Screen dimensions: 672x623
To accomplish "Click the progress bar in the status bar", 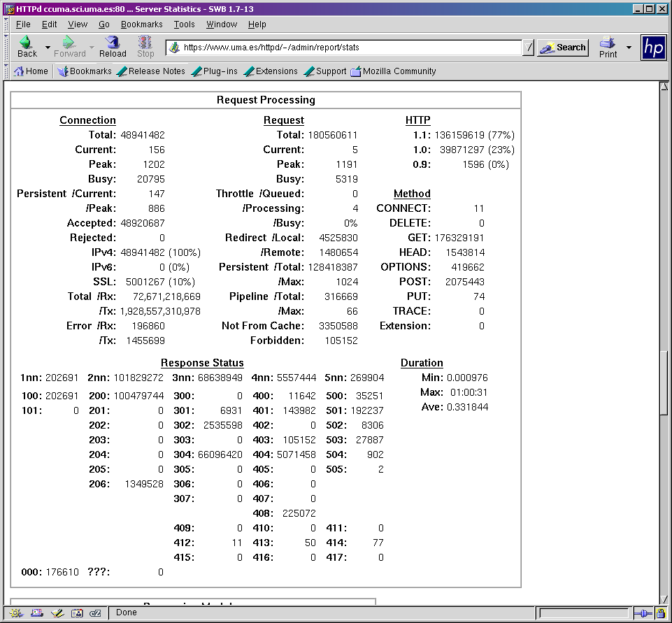I will tap(584, 614).
